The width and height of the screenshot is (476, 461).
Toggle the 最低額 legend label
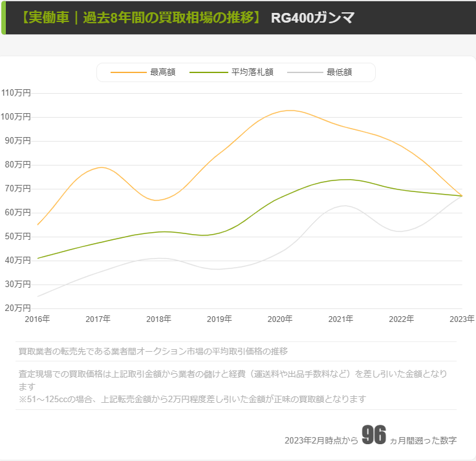pyautogui.click(x=339, y=72)
